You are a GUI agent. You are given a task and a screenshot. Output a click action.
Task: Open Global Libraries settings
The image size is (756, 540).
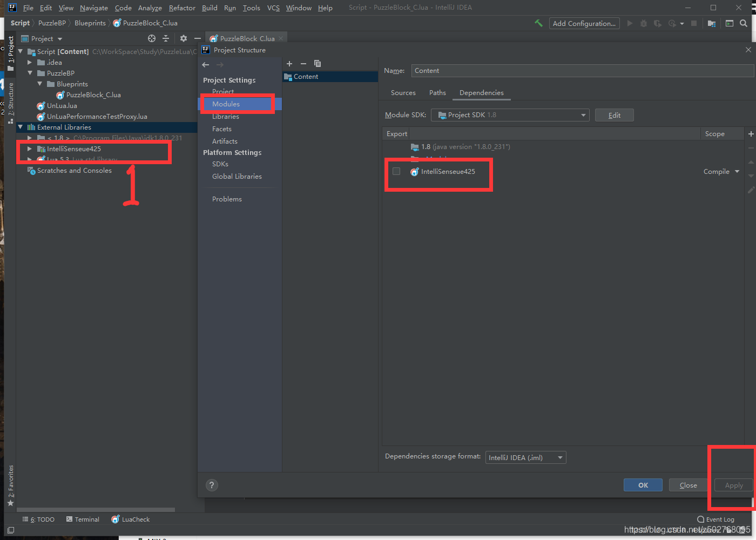[x=237, y=177]
